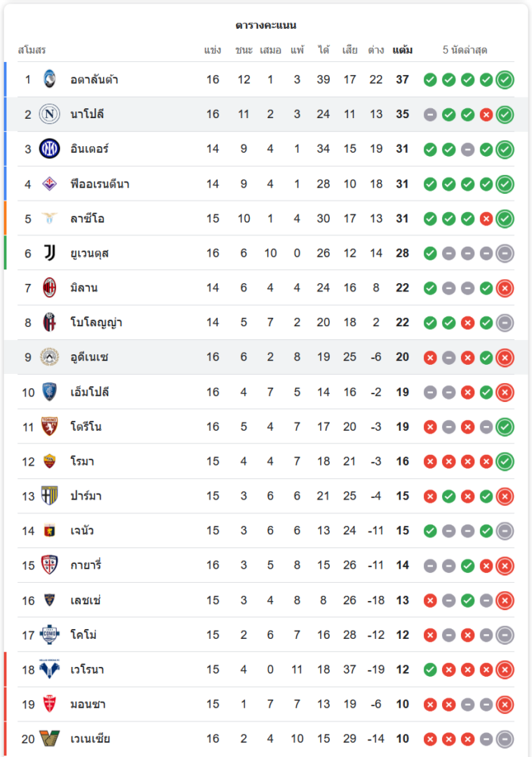Click the Roma club crest icon
The height and width of the screenshot is (757, 532).
49,461
